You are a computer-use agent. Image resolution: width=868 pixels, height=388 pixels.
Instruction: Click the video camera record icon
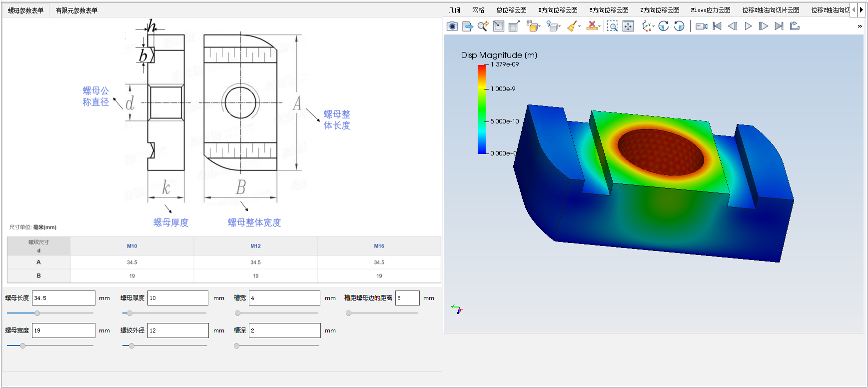pos(702,26)
